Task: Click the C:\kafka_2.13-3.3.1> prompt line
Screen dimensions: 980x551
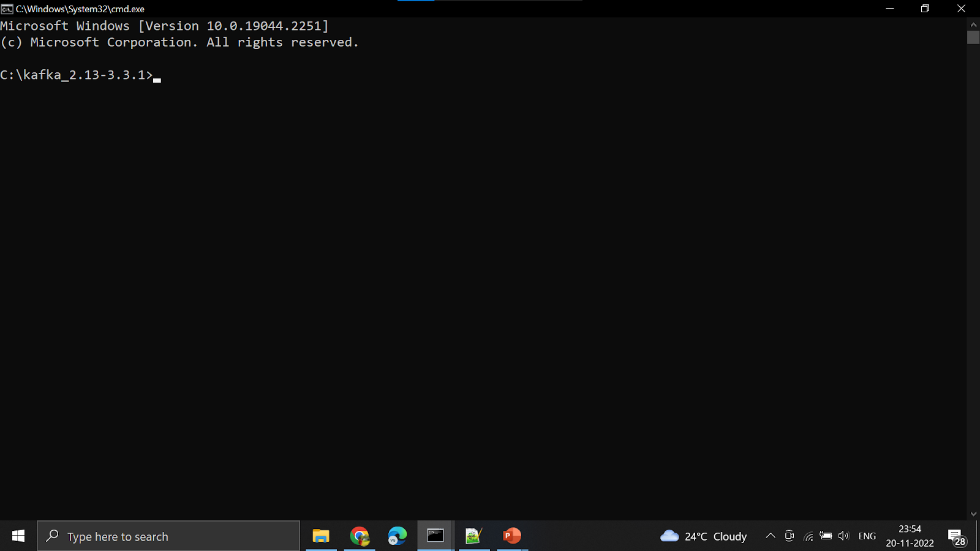Action: pyautogui.click(x=77, y=75)
